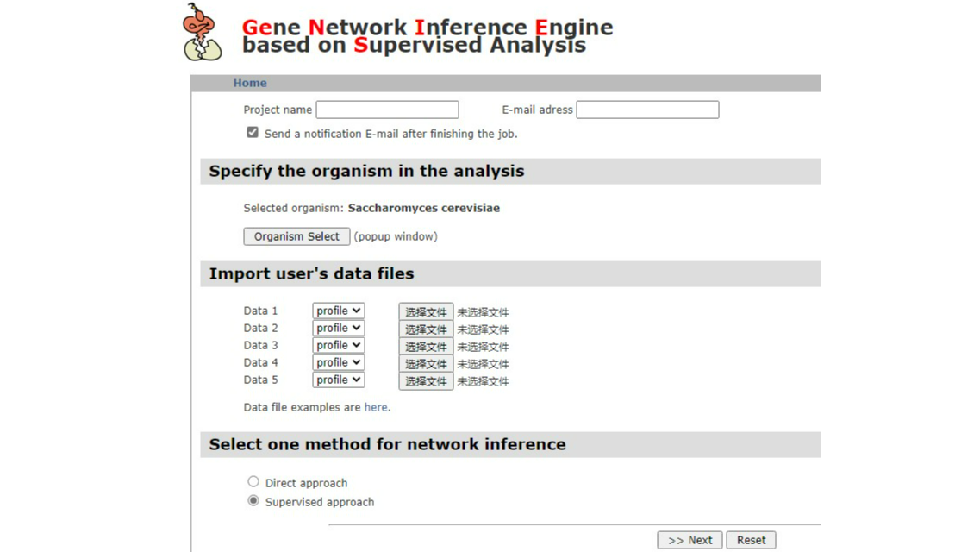Select the Supervised approach radio button
Viewport: 980px width, 552px height.
(x=253, y=501)
